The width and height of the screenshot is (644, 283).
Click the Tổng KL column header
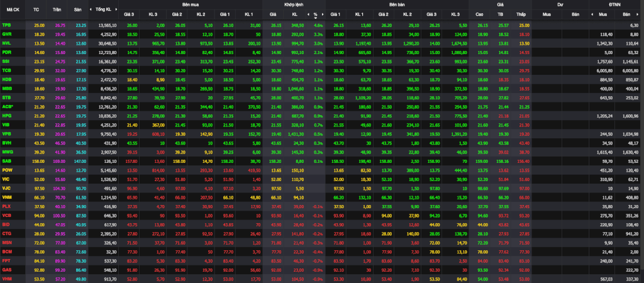click(x=103, y=9)
